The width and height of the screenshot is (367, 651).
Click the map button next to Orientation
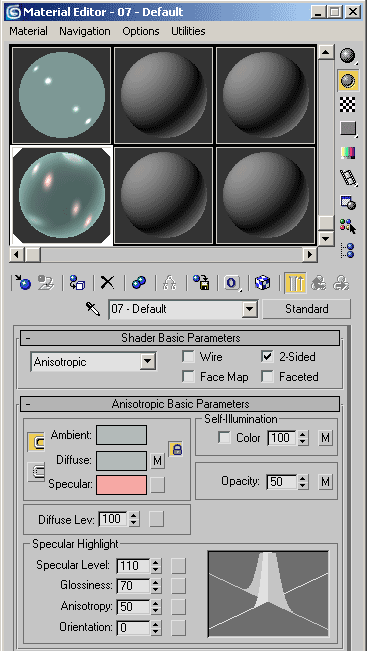179,627
